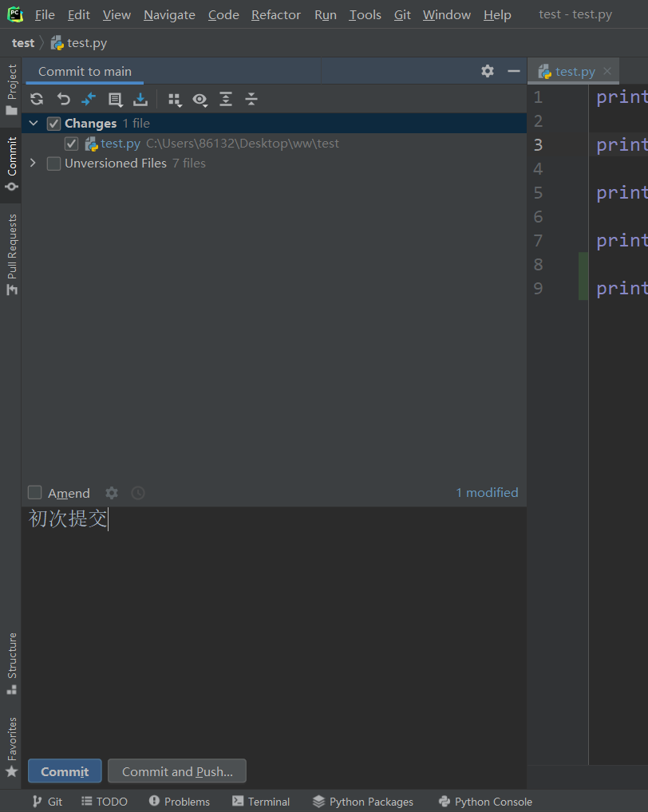Open the Pull Requests tool window
This screenshot has height=812, width=648.
click(x=11, y=254)
